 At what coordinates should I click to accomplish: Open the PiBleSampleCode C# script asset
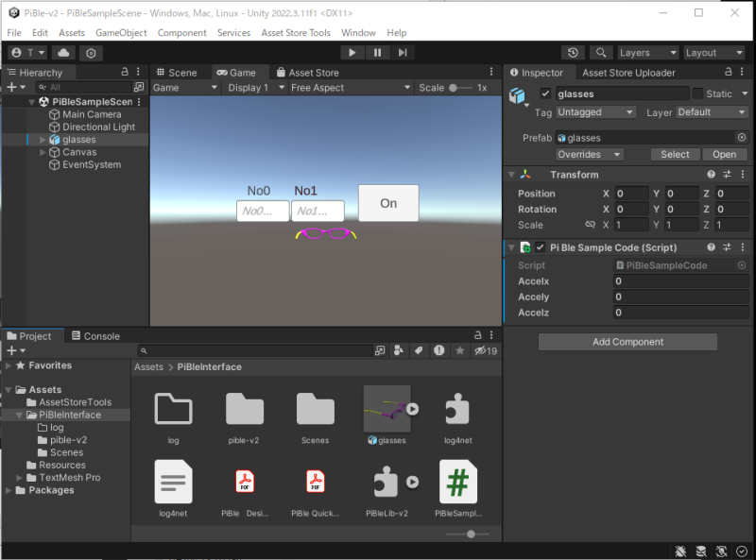(458, 484)
